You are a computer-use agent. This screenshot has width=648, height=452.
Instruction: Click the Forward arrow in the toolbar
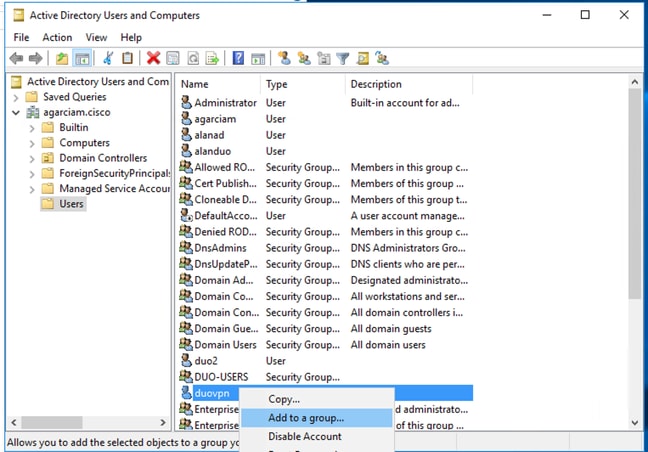(36, 58)
